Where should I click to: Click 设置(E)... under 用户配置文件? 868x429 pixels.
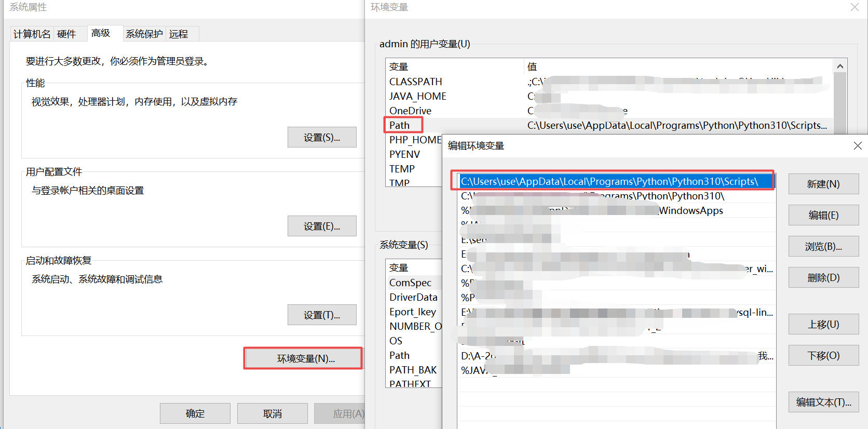[322, 226]
